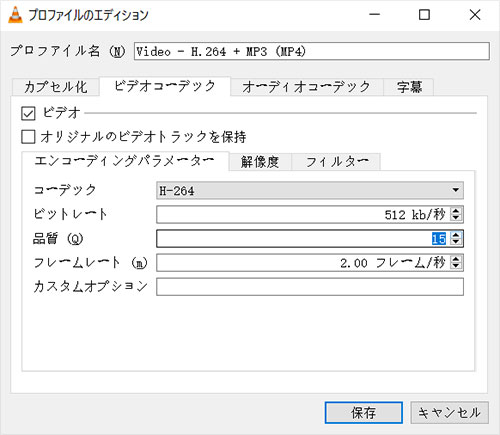
Task: Enable オリジナルのビデオトラックを保持 checkbox
Action: (x=28, y=137)
